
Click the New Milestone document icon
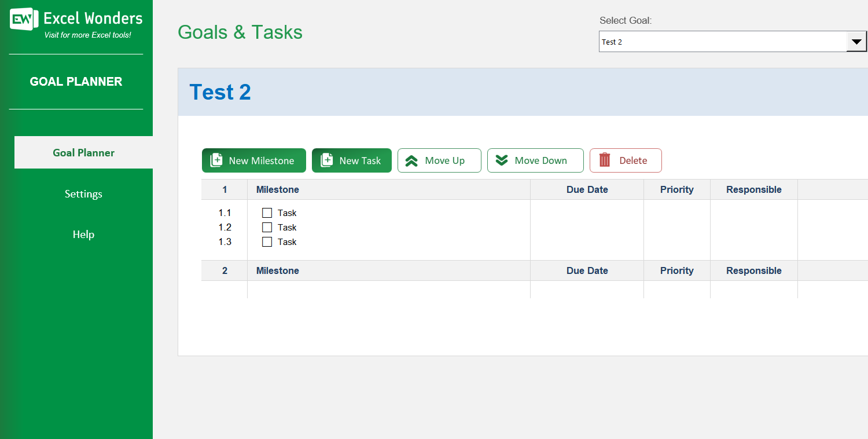click(x=217, y=160)
